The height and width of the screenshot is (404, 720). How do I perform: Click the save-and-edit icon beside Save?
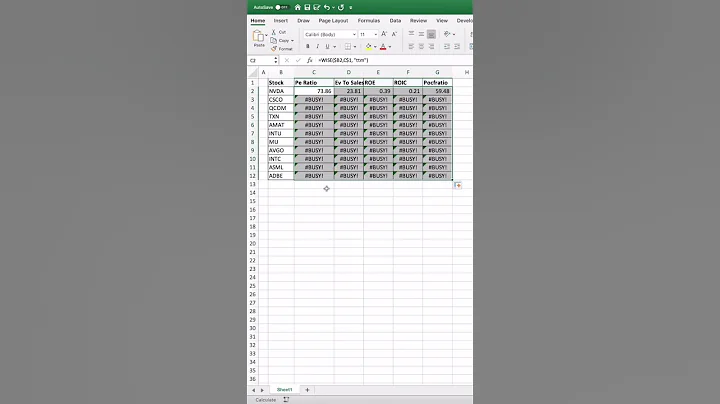316,7
